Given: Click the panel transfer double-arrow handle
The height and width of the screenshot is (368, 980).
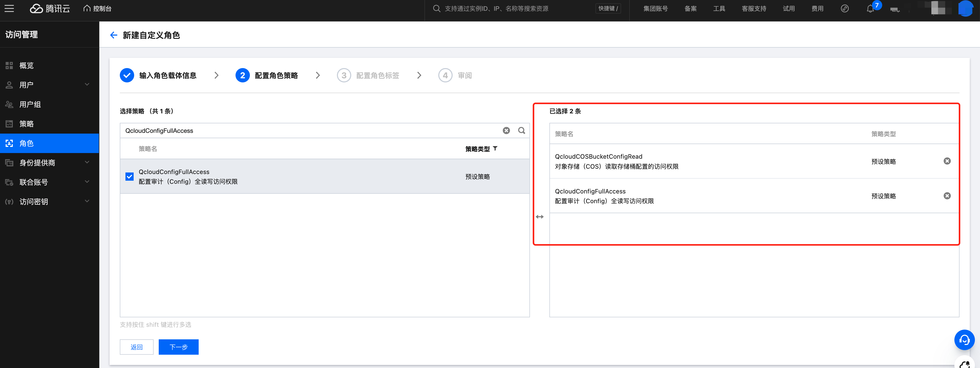Looking at the screenshot, I should point(539,217).
